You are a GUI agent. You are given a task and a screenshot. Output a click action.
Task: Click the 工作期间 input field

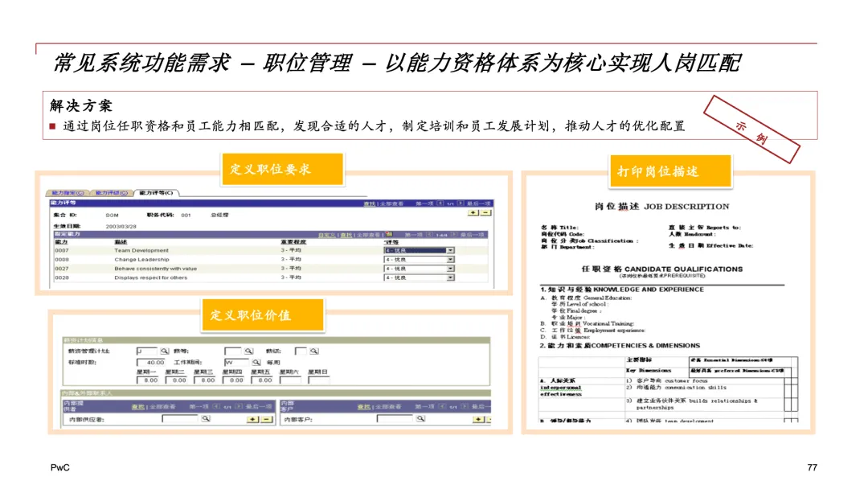coord(236,362)
